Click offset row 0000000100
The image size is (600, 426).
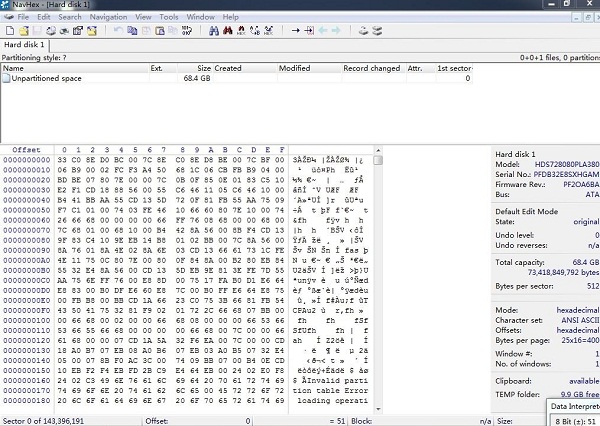pos(27,320)
